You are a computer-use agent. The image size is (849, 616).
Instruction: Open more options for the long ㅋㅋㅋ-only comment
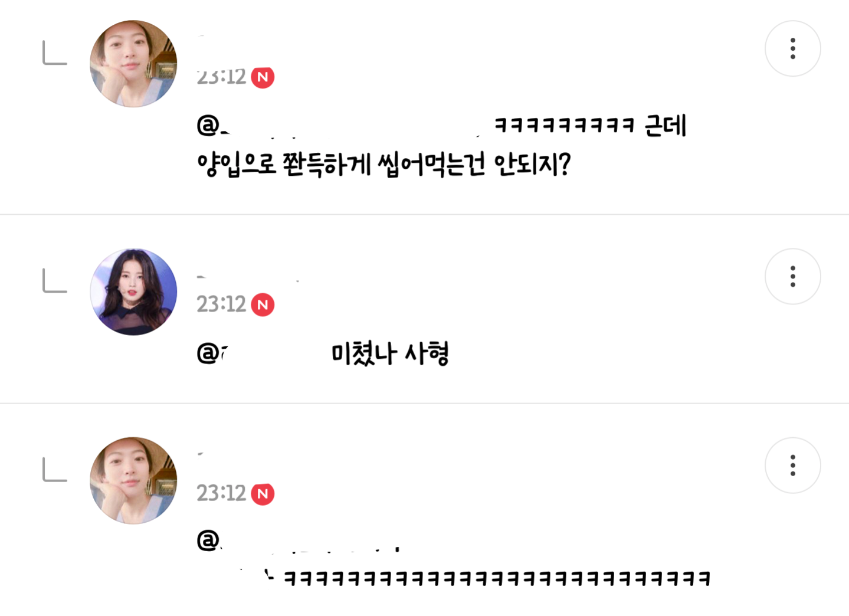coord(792,465)
